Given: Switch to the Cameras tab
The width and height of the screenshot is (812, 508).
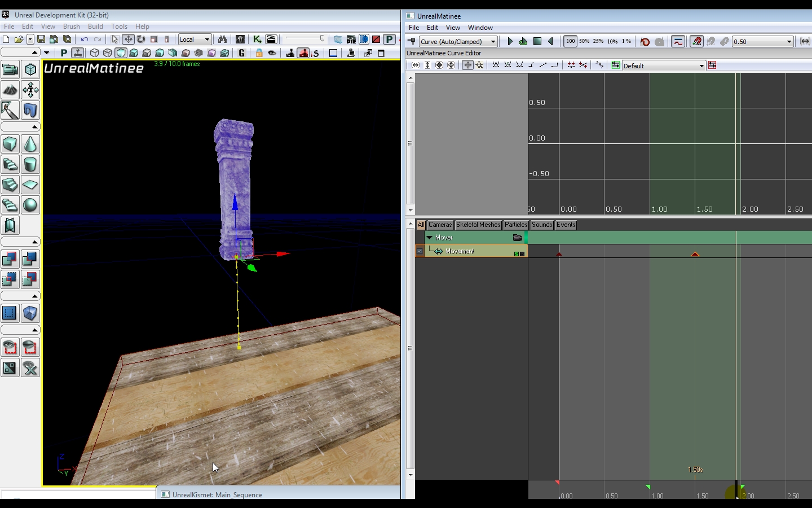Looking at the screenshot, I should coord(440,225).
